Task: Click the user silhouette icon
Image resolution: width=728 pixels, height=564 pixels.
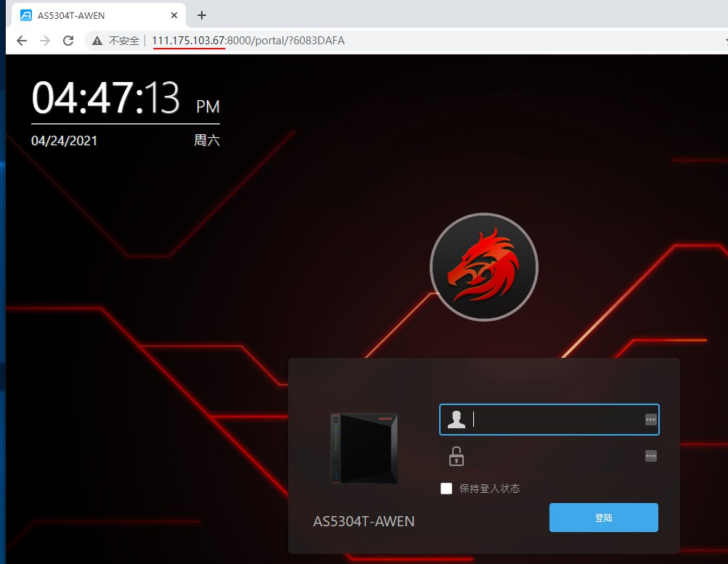Action: click(457, 419)
